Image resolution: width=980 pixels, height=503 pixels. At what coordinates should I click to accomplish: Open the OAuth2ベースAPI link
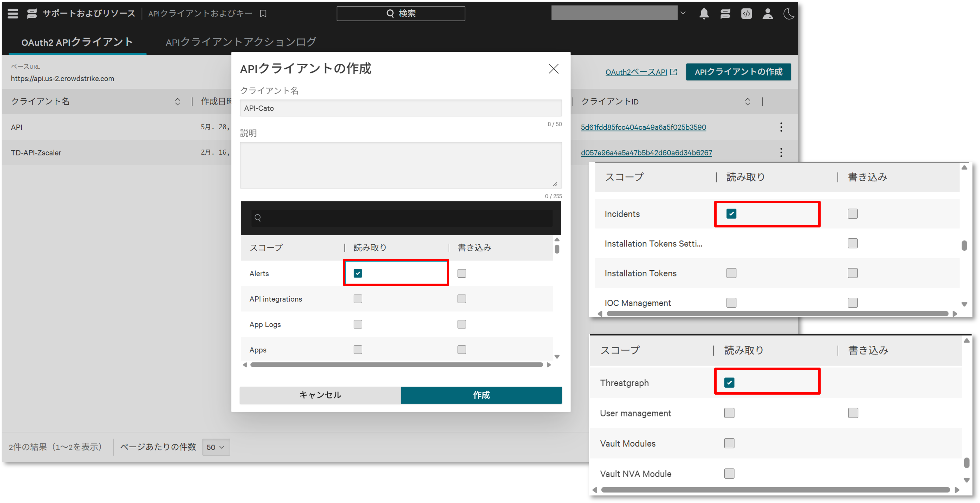pos(636,72)
